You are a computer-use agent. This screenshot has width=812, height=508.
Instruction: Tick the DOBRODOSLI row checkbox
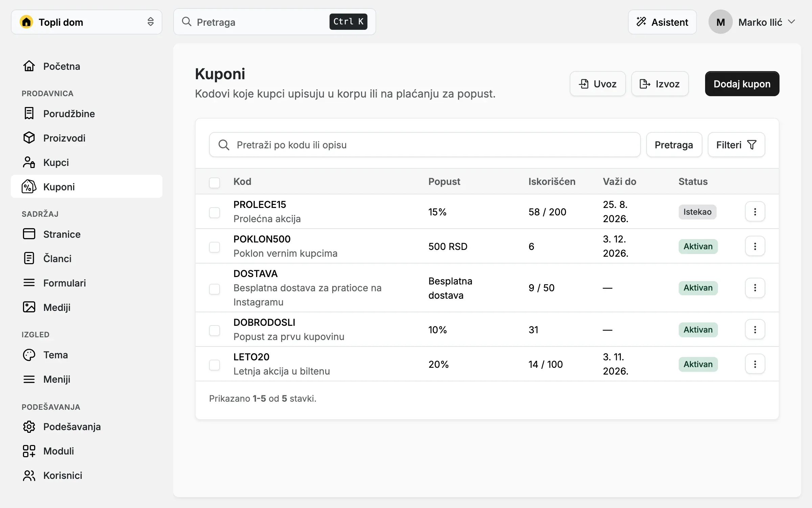[x=215, y=330]
